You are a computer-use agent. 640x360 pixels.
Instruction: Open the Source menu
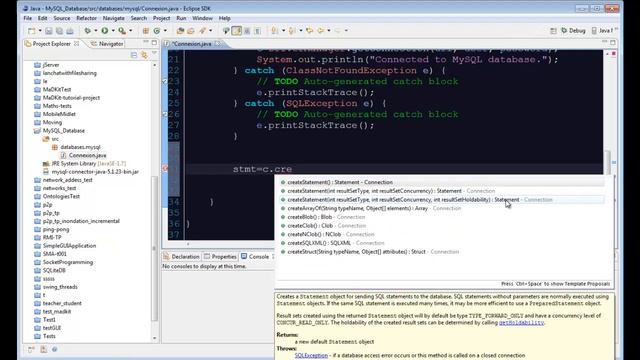coord(62,18)
